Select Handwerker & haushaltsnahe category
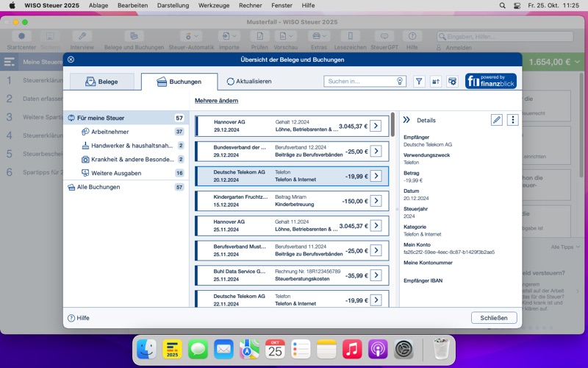The width and height of the screenshot is (588, 368). (126, 146)
